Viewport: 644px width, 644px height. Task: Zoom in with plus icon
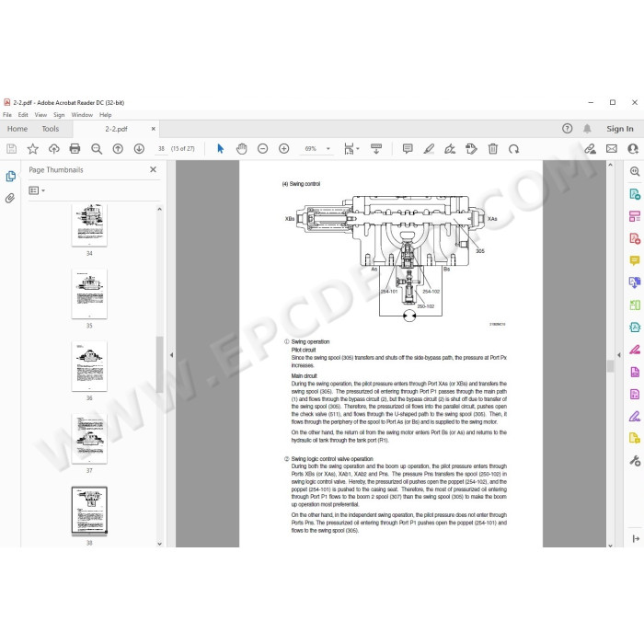pos(283,149)
